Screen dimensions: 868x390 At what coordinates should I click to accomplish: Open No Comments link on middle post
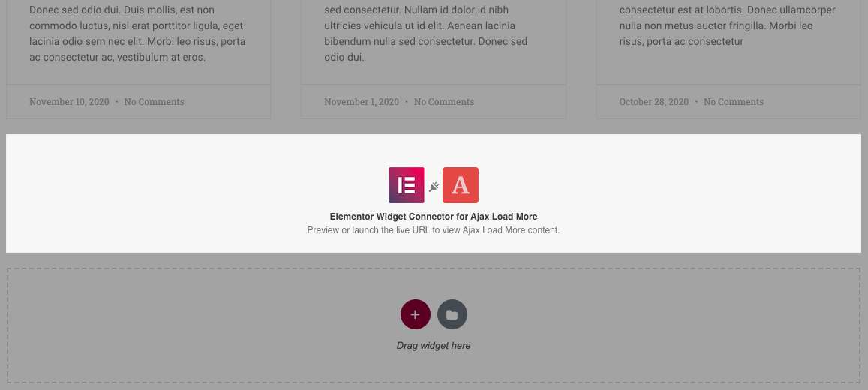point(444,102)
